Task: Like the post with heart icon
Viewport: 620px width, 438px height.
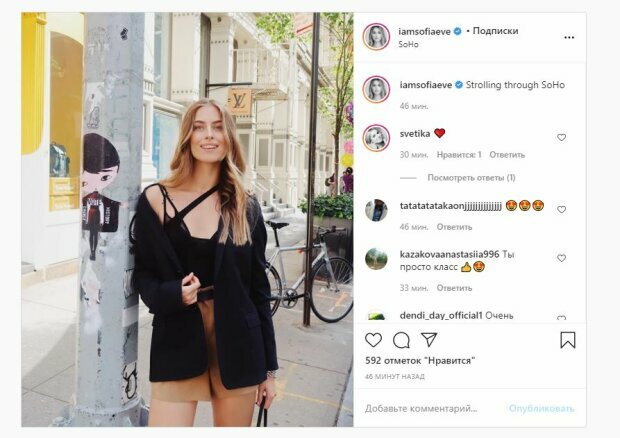Action: [373, 340]
